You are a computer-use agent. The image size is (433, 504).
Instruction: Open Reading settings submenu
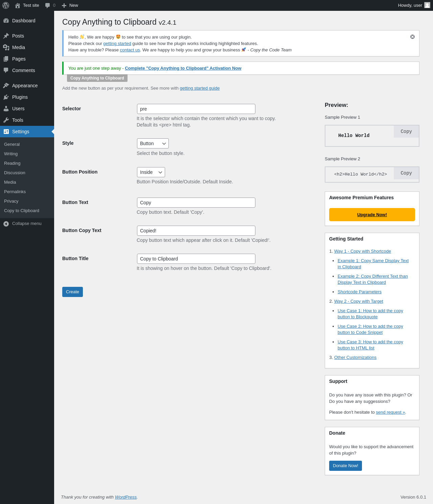(12, 163)
